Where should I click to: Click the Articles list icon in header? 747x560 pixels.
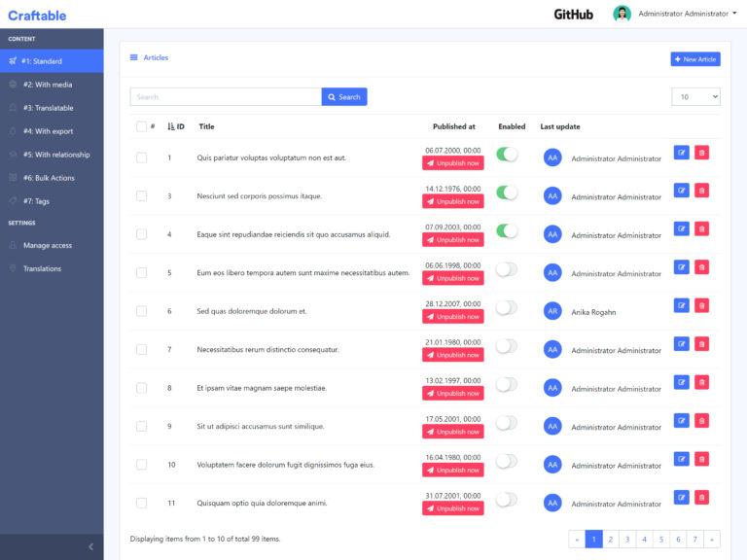pyautogui.click(x=134, y=57)
